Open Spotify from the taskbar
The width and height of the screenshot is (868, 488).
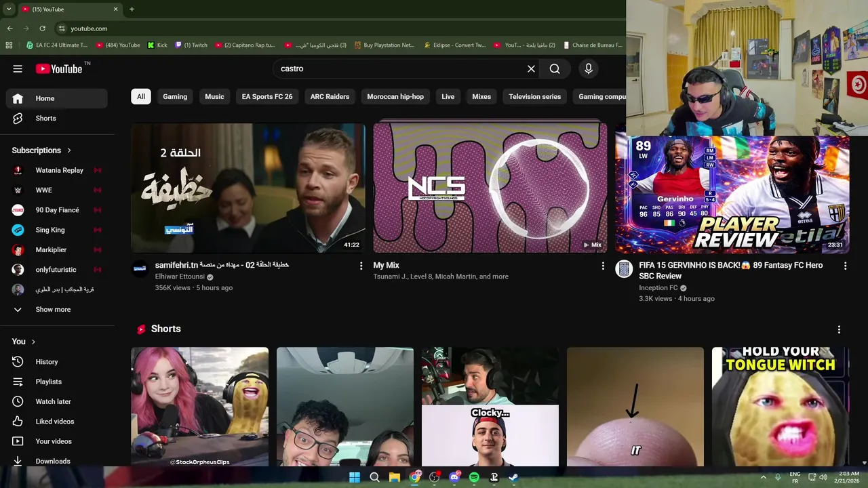(x=474, y=477)
